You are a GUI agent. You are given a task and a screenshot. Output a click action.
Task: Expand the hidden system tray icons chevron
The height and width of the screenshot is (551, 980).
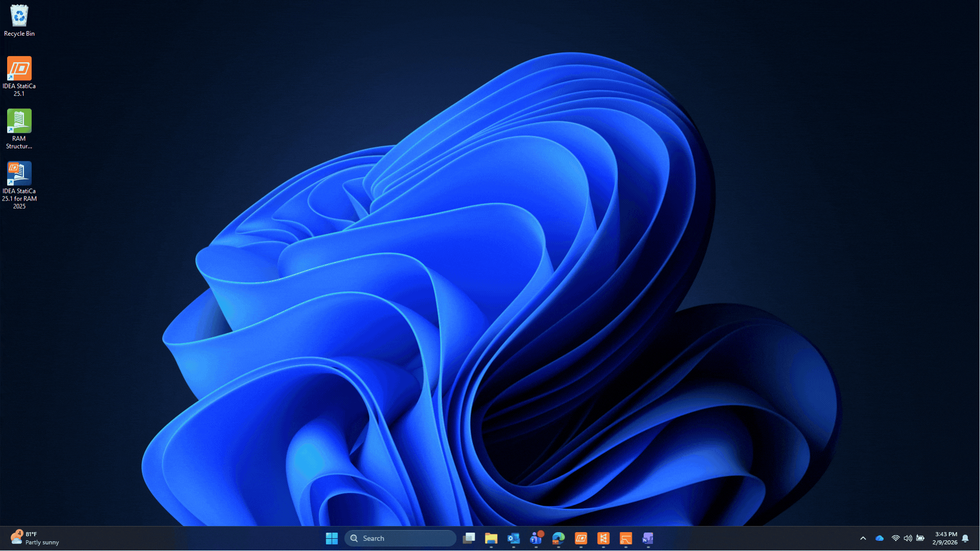(x=863, y=538)
